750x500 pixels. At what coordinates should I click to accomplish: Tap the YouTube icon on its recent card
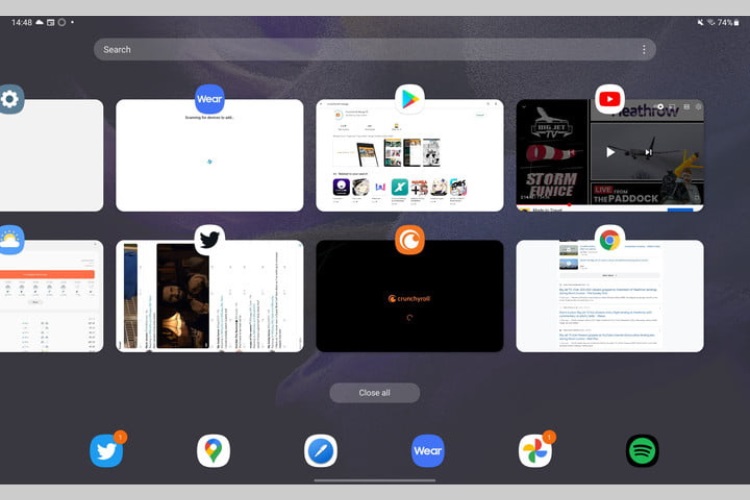tap(610, 99)
